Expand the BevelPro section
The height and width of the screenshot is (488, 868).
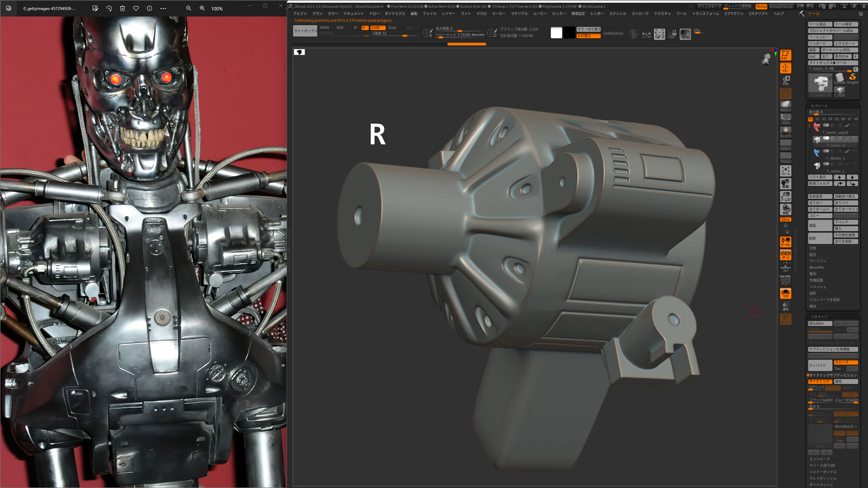[817, 267]
